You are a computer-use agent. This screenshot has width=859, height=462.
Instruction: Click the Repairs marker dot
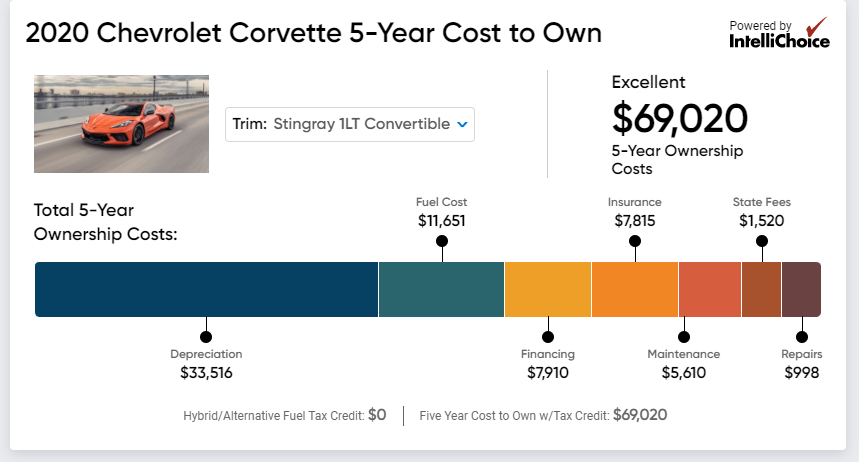point(802,336)
